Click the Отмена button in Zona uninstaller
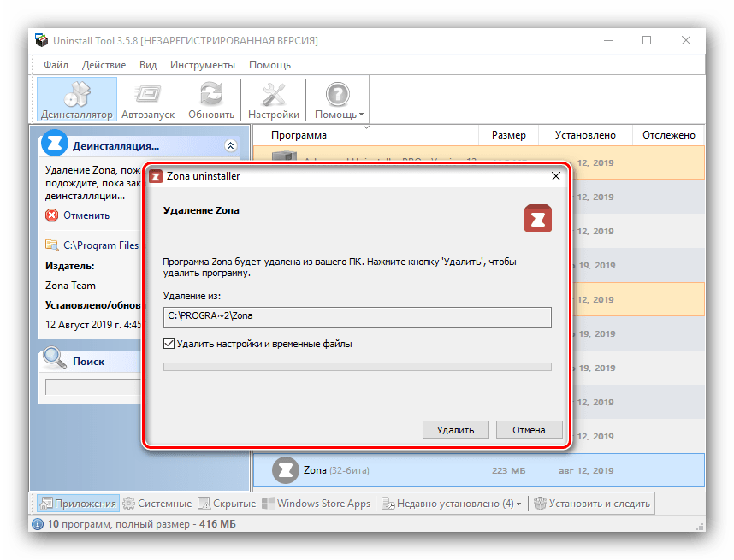This screenshot has height=560, width=734. [529, 430]
